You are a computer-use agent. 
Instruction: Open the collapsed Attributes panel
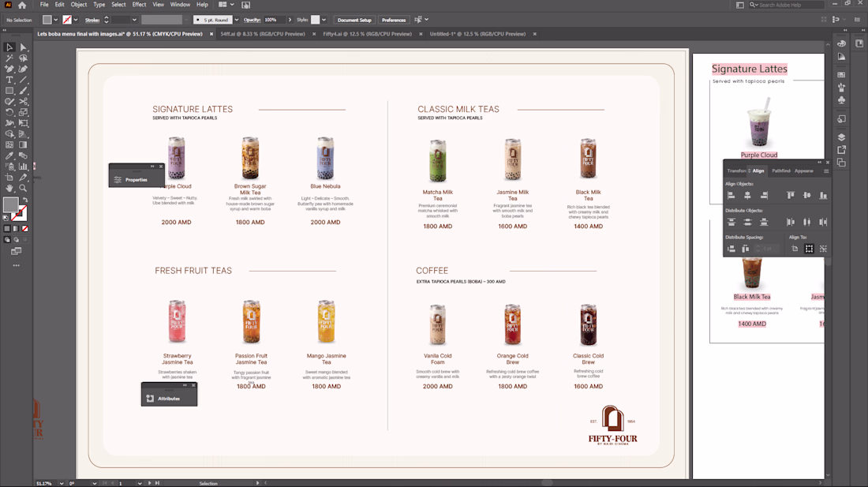click(x=169, y=399)
